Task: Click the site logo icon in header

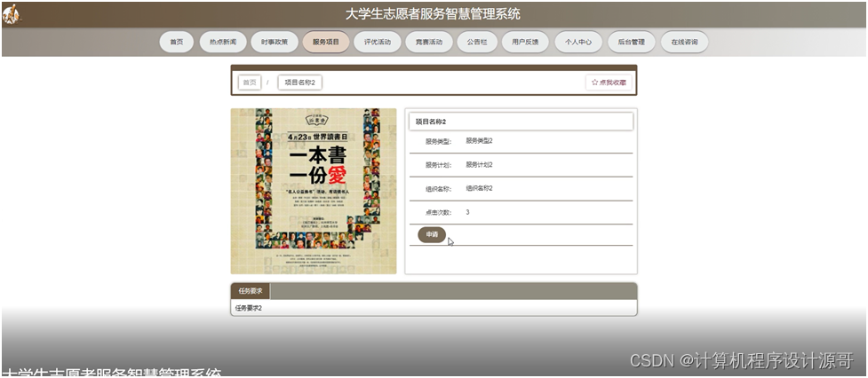Action: (12, 14)
